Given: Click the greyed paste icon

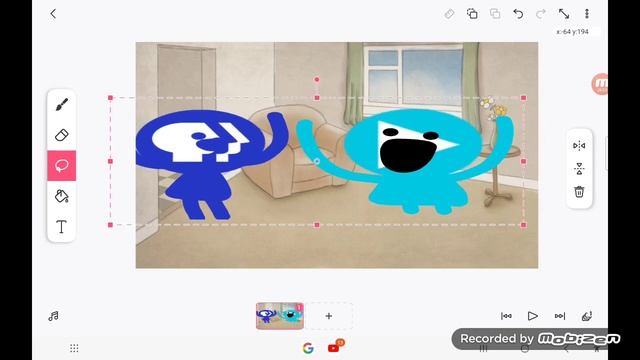Looking at the screenshot, I should click(x=495, y=14).
